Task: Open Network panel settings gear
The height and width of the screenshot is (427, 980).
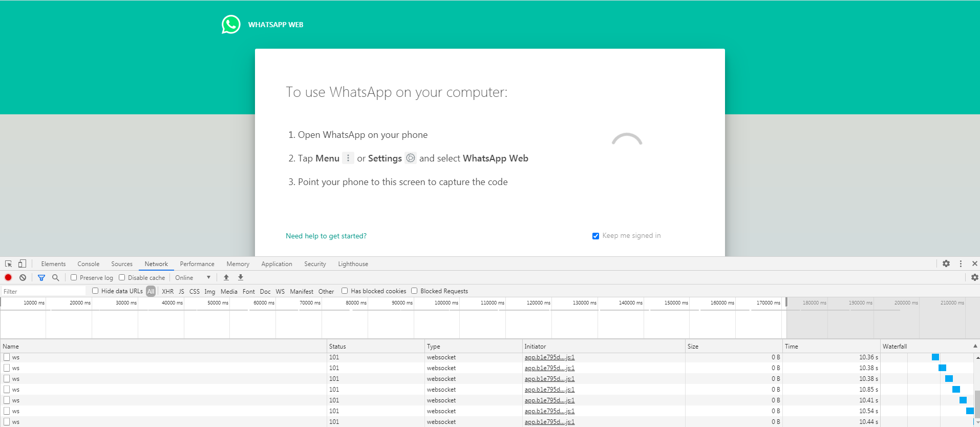Action: [975, 277]
